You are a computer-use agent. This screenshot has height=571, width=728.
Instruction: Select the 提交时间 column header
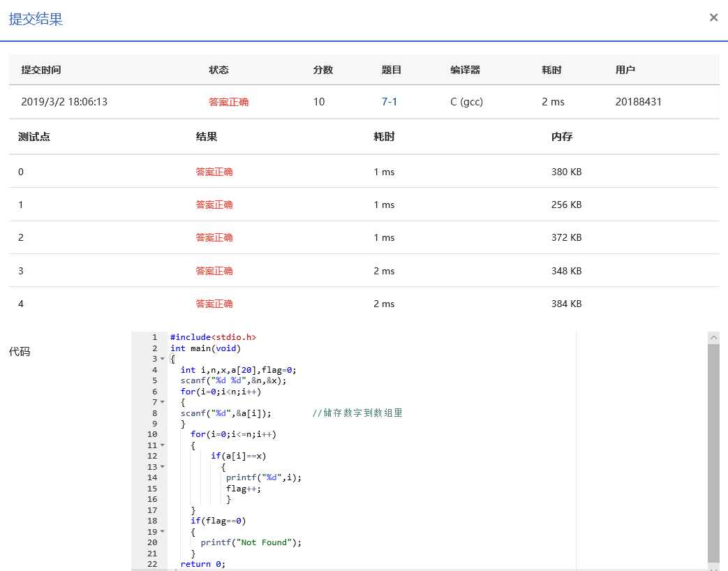tap(41, 70)
